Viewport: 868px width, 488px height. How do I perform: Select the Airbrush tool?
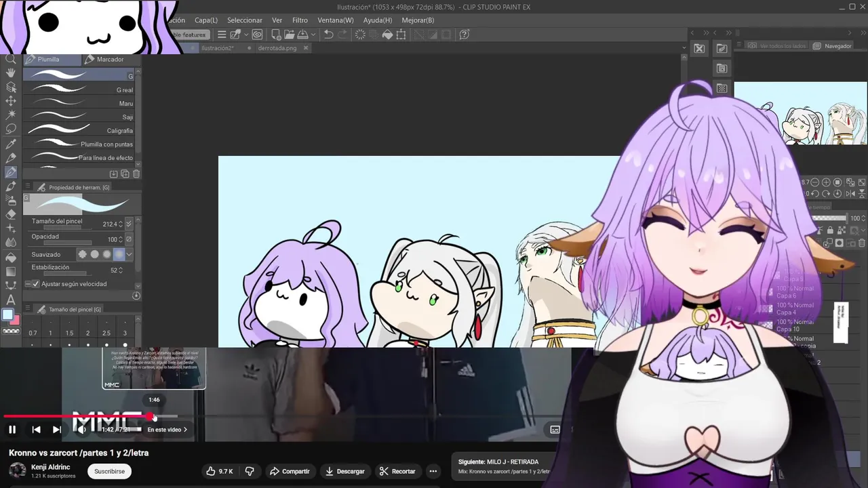[x=11, y=200]
